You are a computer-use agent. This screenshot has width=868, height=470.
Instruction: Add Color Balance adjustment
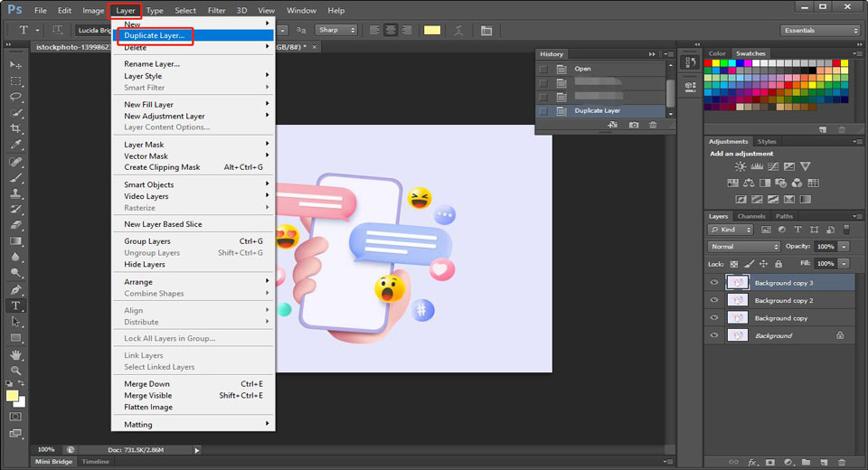click(749, 183)
